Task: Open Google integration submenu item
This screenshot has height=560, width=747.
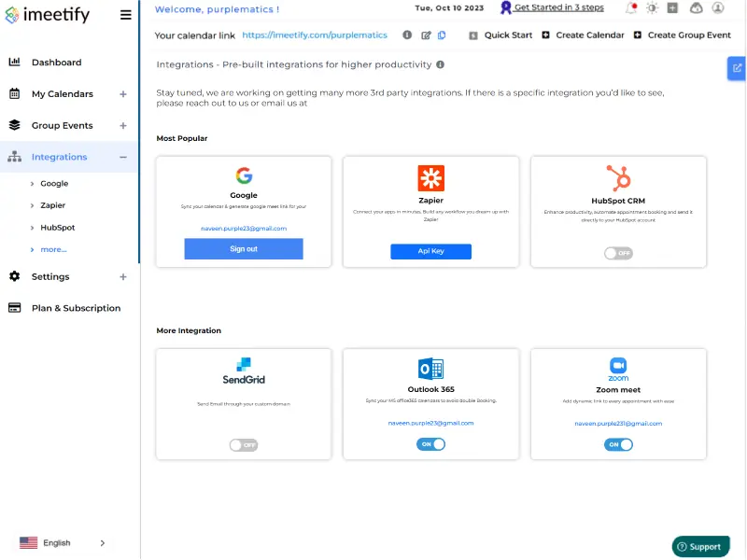Action: pyautogui.click(x=54, y=183)
